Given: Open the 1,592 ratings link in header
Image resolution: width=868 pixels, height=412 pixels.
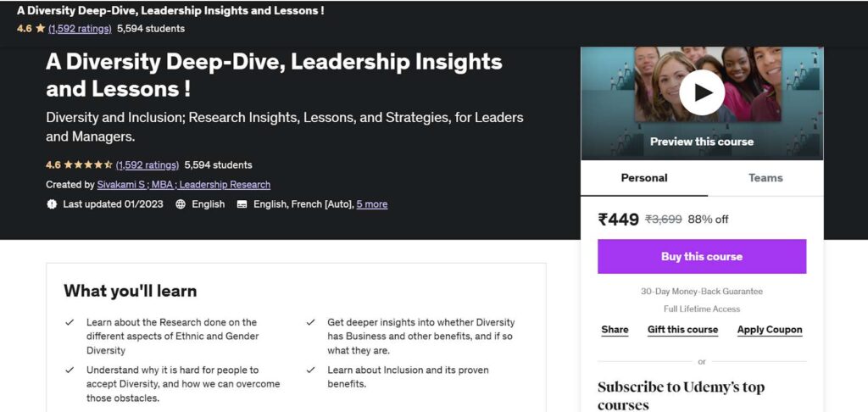Looking at the screenshot, I should tap(80, 28).
